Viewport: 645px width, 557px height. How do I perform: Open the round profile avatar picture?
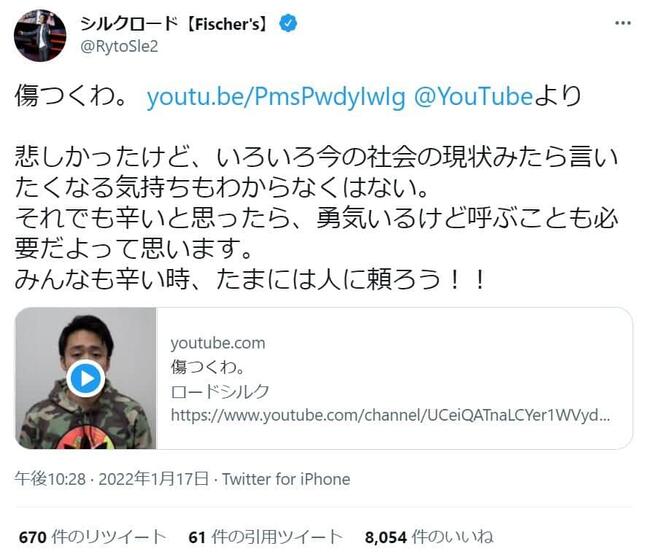(x=40, y=36)
